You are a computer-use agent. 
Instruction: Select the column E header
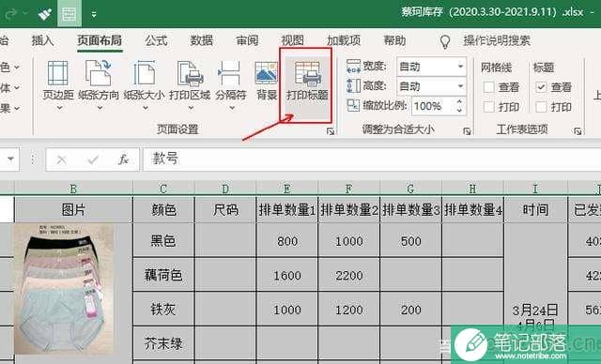(286, 189)
